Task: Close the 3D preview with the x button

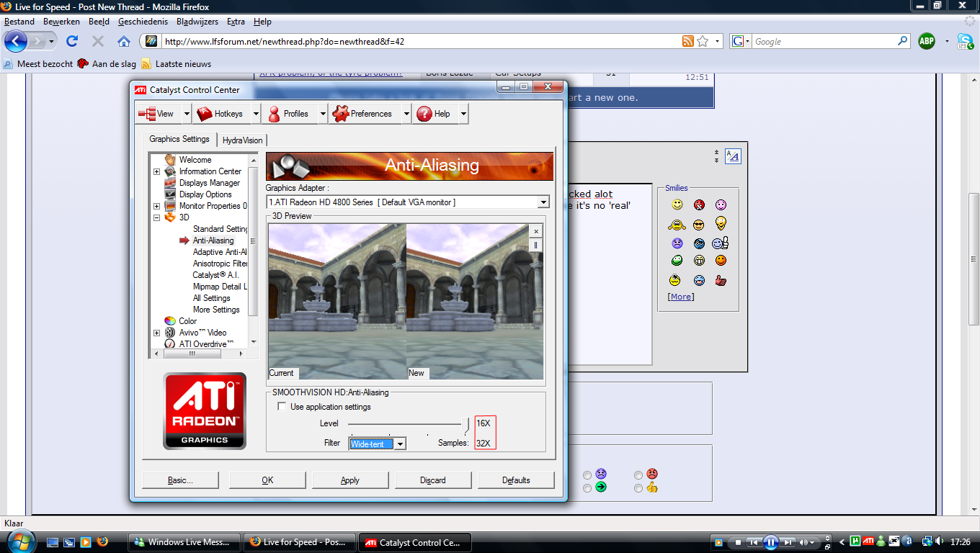Action: 535,231
